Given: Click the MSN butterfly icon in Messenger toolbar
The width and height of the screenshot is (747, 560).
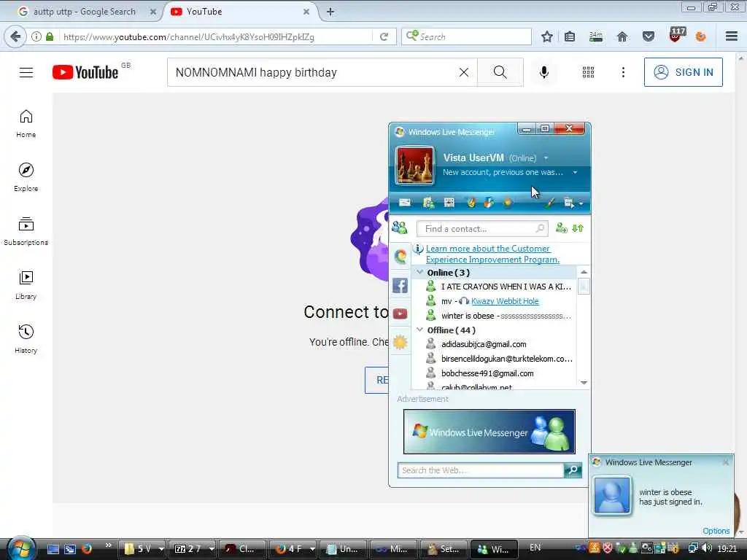Looking at the screenshot, I should [x=471, y=203].
